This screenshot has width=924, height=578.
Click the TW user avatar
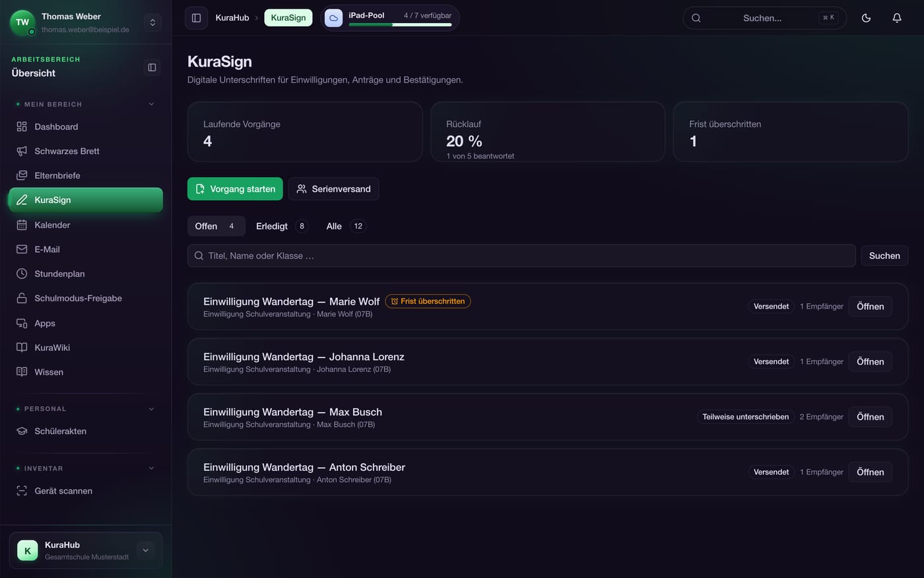tap(22, 22)
